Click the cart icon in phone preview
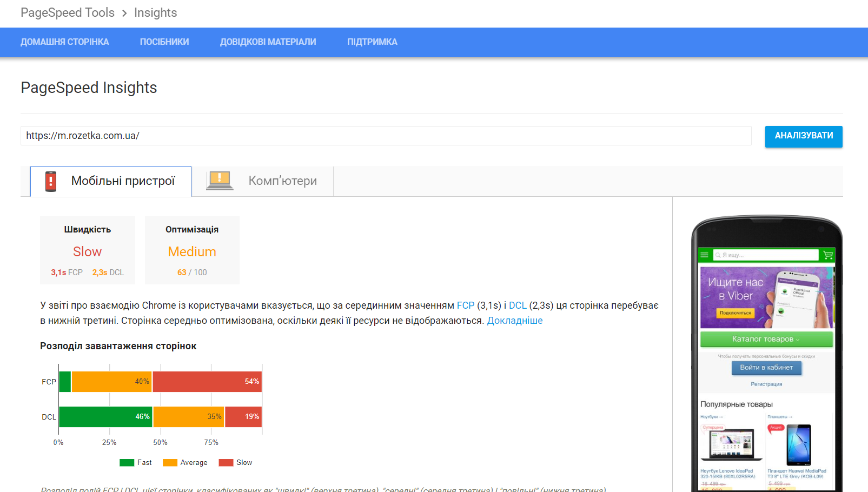The width and height of the screenshot is (868, 492). [x=827, y=255]
